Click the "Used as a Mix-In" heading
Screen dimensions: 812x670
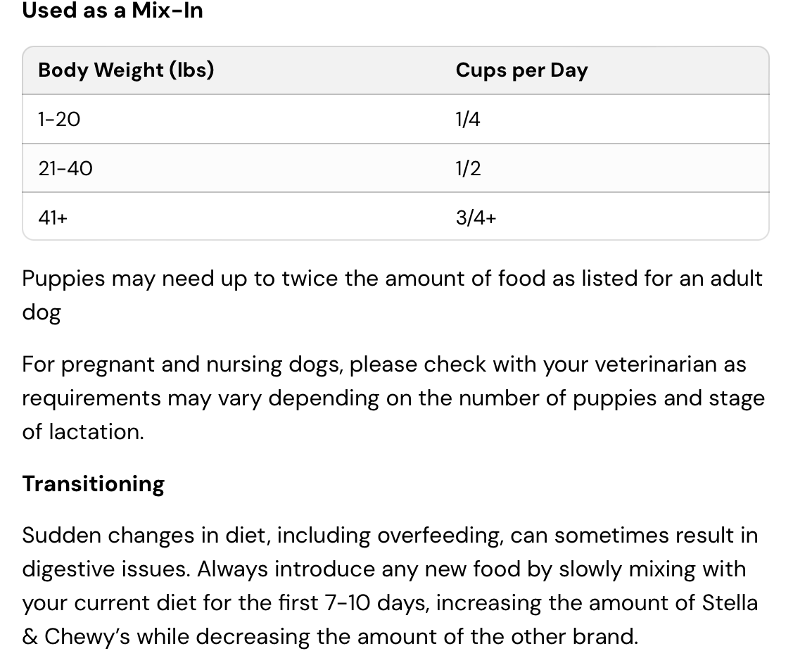[x=113, y=11]
